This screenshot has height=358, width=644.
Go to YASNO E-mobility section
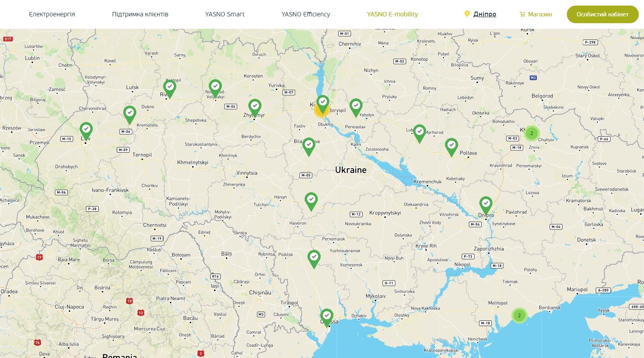(392, 14)
